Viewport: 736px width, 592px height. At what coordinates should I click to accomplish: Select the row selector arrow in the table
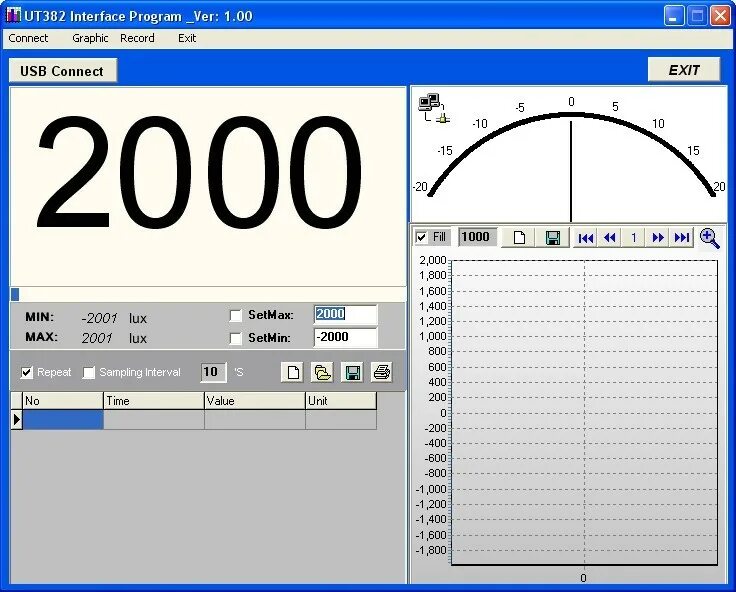16,419
